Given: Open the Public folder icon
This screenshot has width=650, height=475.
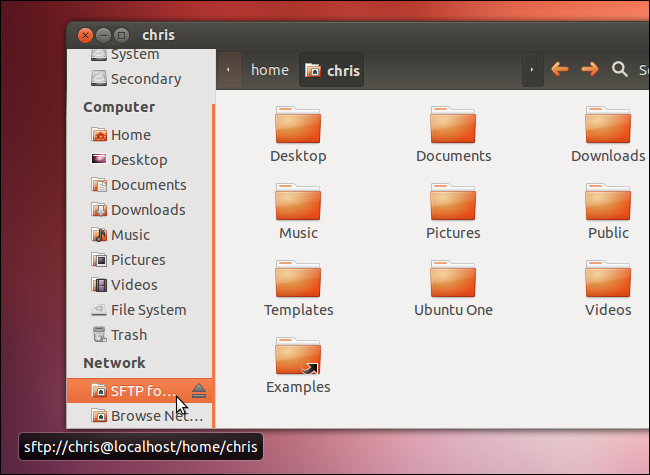Looking at the screenshot, I should [x=608, y=202].
